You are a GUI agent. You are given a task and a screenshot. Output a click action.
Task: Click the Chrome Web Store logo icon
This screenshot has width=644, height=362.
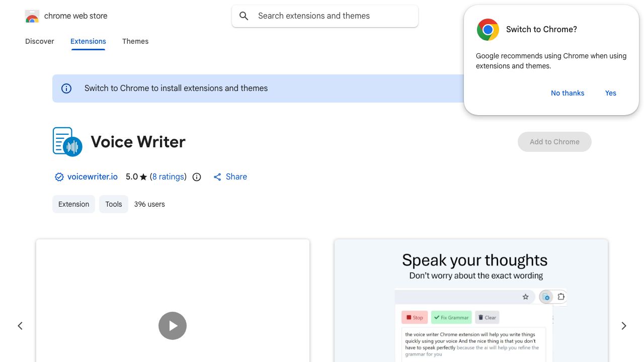tap(32, 16)
